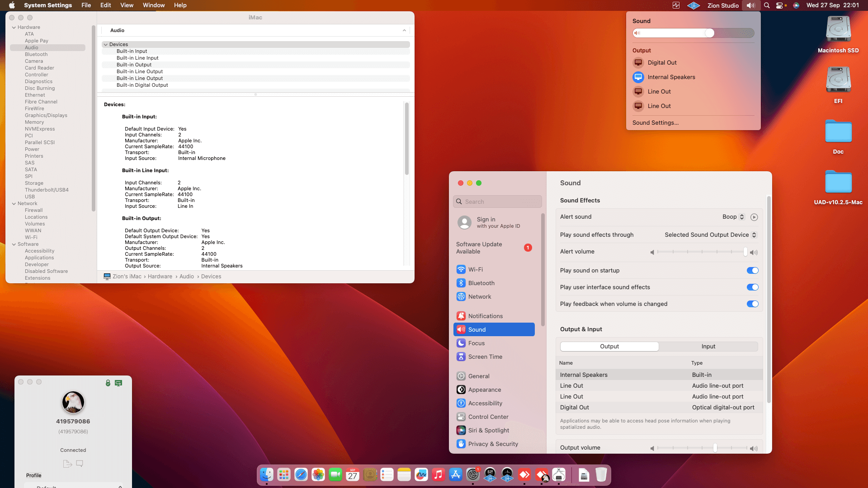Image resolution: width=868 pixels, height=488 pixels.
Task: Open Privacy & Security settings
Action: point(494,444)
